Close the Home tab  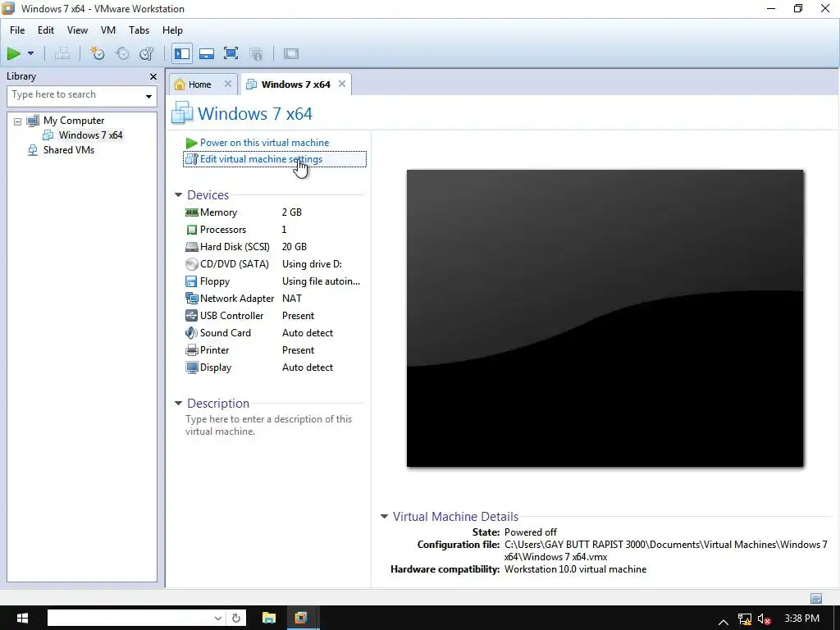click(228, 84)
